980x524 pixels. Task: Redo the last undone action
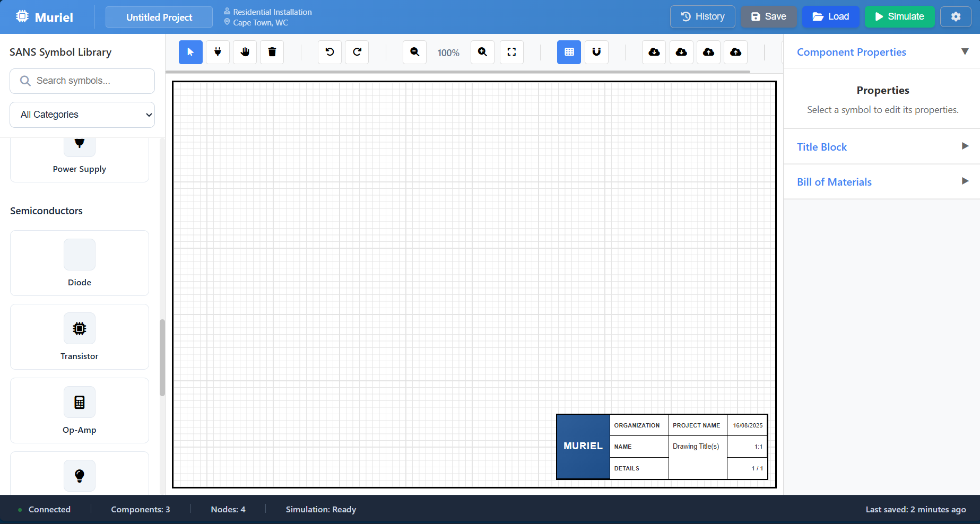[x=357, y=52]
